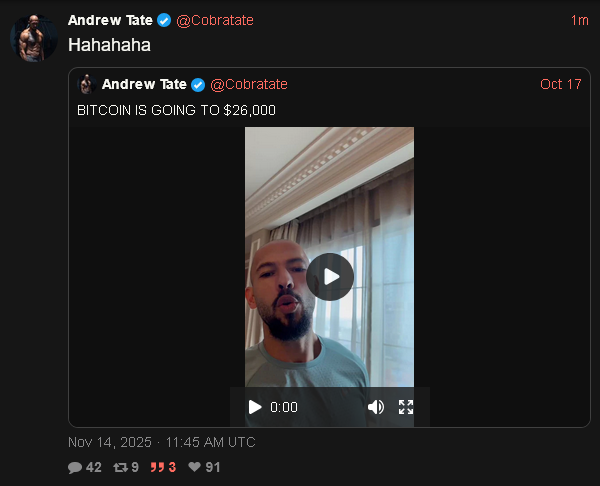Click the heart likes icon

coord(194,467)
